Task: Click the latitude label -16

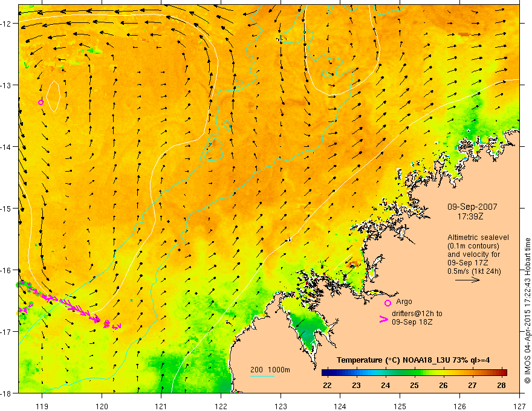Action: click(x=6, y=270)
